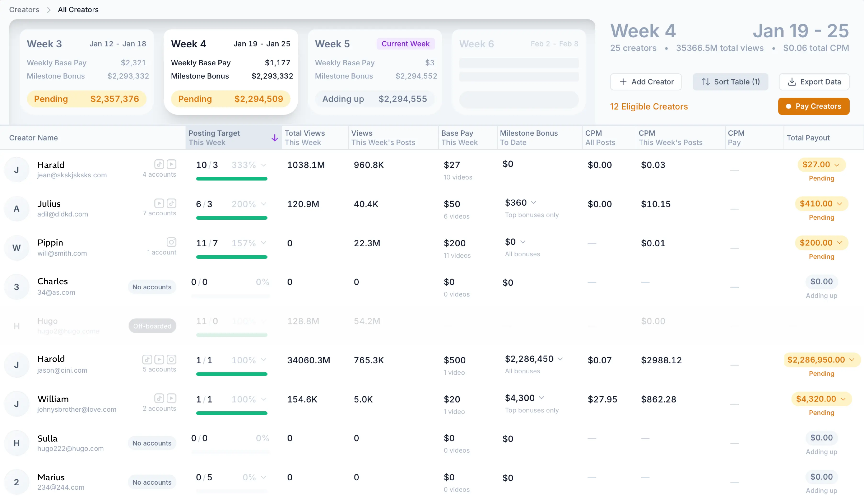Click the YouTube icon in Julius's row
Viewport: 864px width, 504px height.
(x=159, y=203)
